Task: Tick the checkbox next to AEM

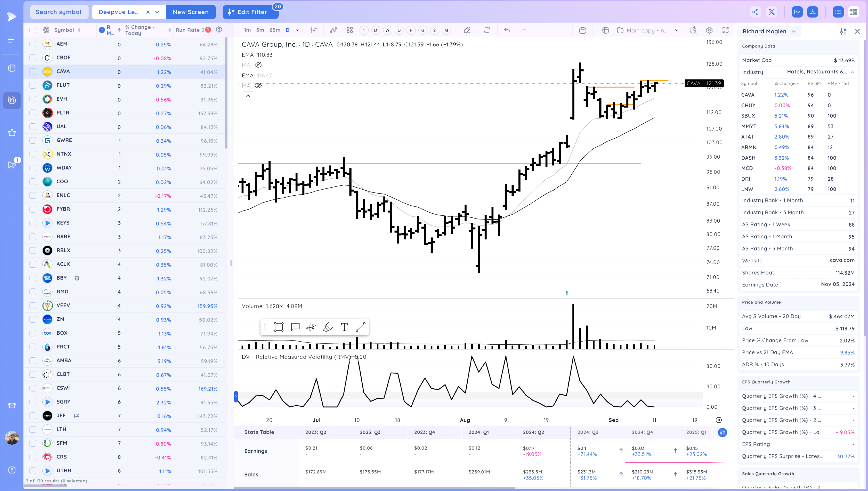Action: click(33, 44)
